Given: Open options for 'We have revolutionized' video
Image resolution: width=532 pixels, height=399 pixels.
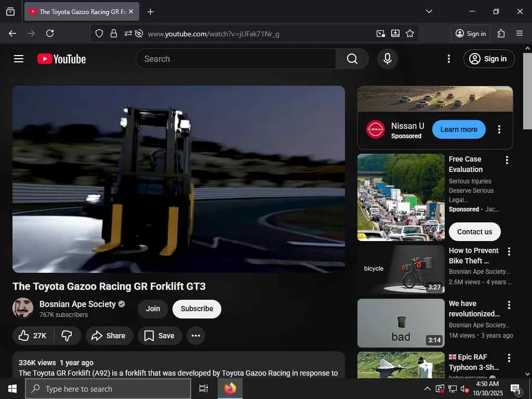Looking at the screenshot, I should pyautogui.click(x=509, y=304).
